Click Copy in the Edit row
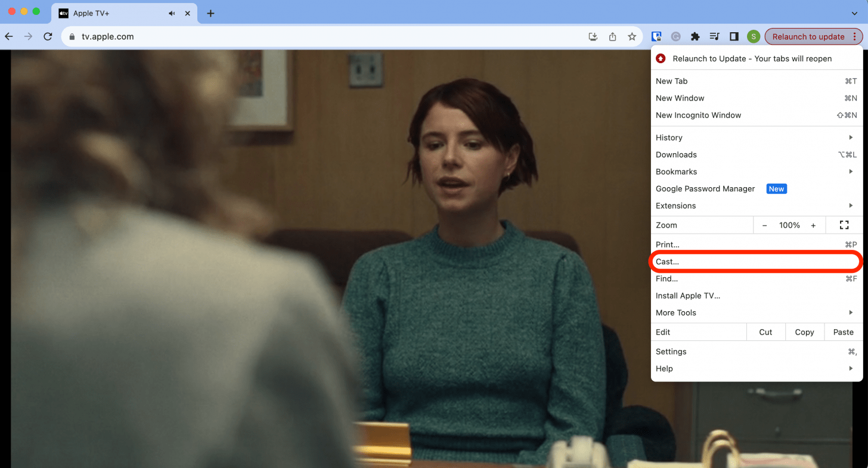The width and height of the screenshot is (868, 468). (804, 332)
